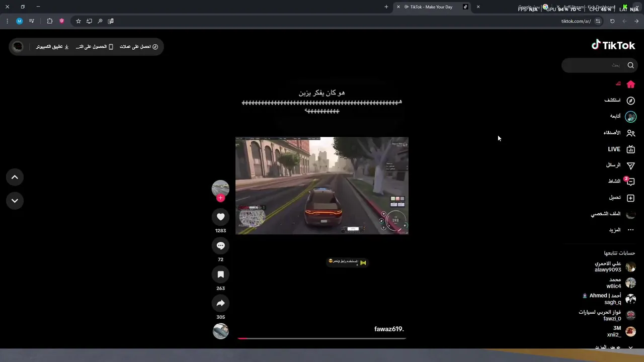The image size is (644, 362).
Task: Click the video player frame
Action: tap(322, 186)
